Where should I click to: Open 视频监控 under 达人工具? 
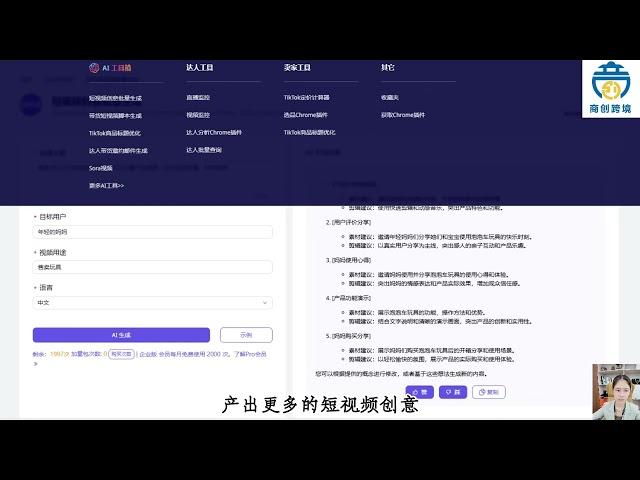[x=198, y=115]
